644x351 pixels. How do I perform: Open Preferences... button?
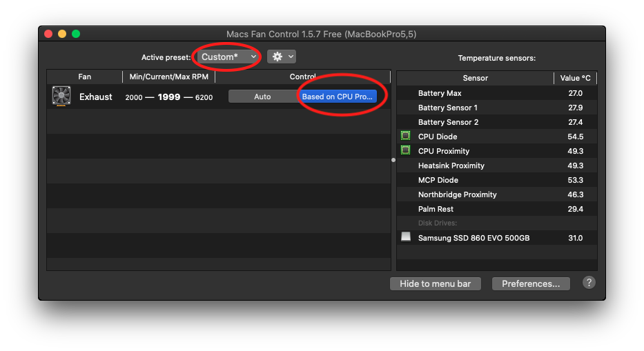tap(531, 283)
